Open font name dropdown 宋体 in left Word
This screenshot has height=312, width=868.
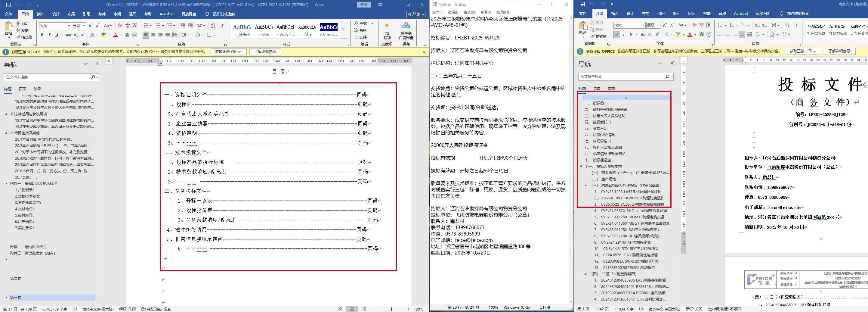click(69, 26)
